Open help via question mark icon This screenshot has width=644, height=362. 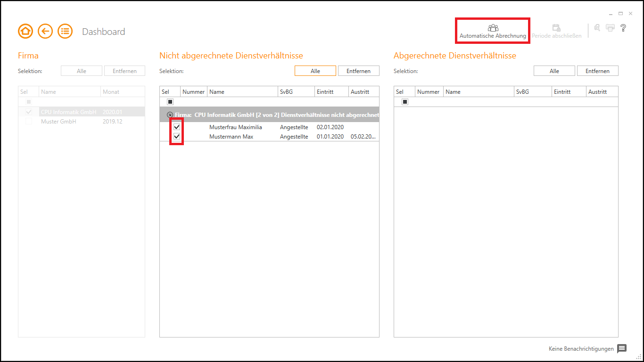(623, 28)
